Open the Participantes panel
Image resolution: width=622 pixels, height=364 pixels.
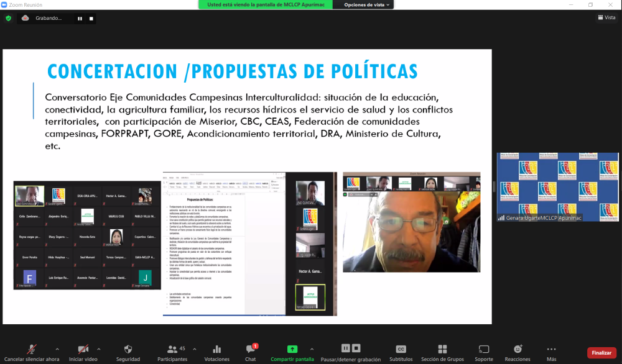pos(172,350)
